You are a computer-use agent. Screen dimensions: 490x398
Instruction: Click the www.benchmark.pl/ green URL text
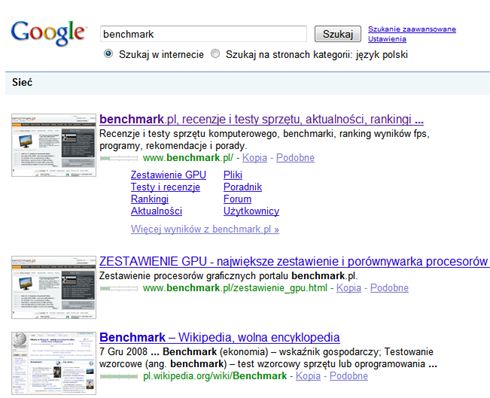point(188,158)
